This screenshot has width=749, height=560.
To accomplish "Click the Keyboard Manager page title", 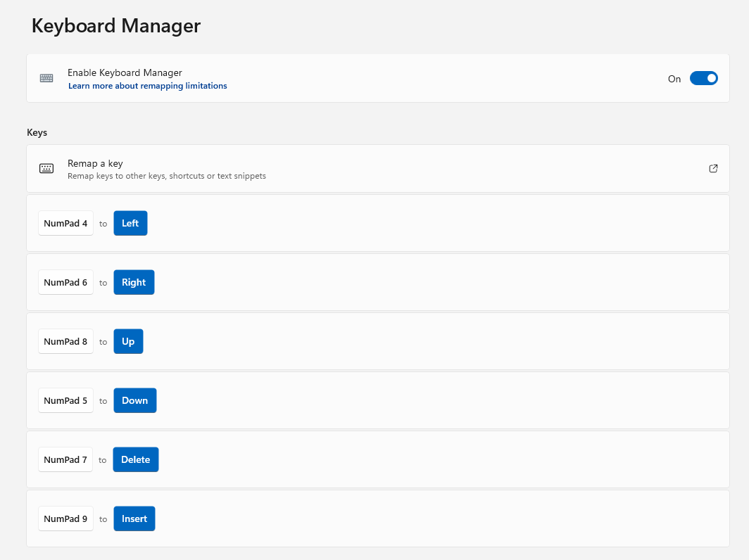I will point(116,26).
